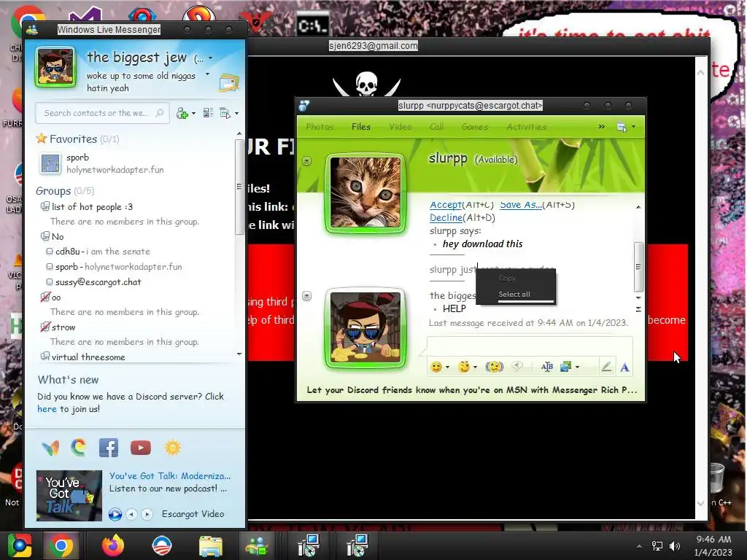Image resolution: width=747 pixels, height=560 pixels.
Task: Open the personal message dropdown arrow
Action: pyautogui.click(x=207, y=74)
